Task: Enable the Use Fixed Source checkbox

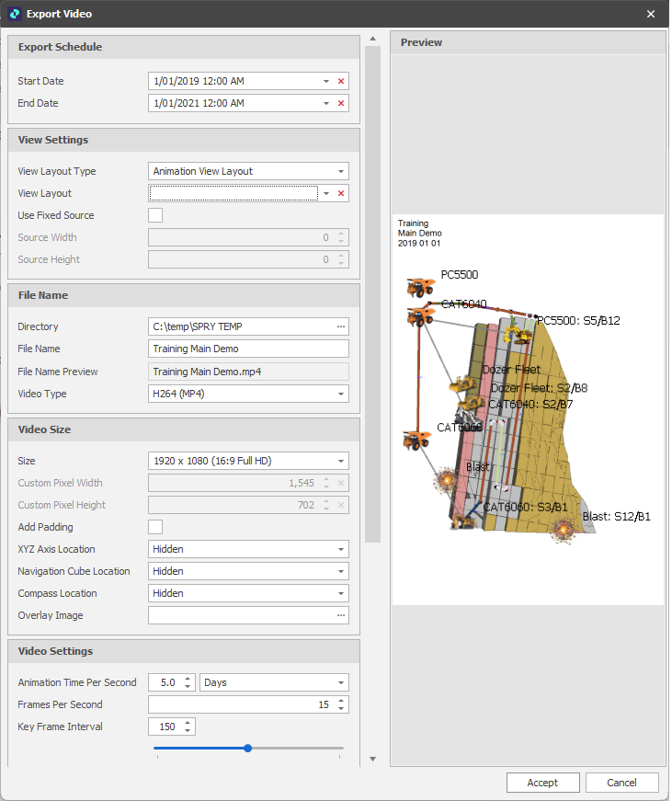Action: tap(155, 215)
